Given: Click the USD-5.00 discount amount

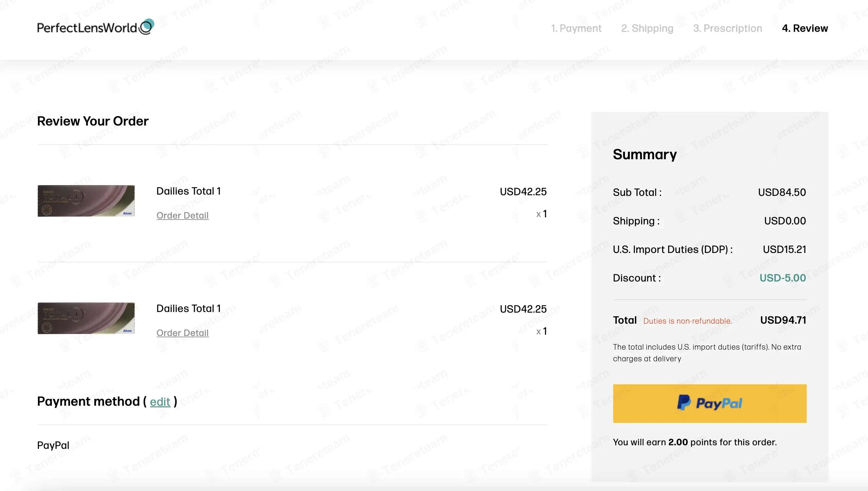Looking at the screenshot, I should (x=782, y=278).
